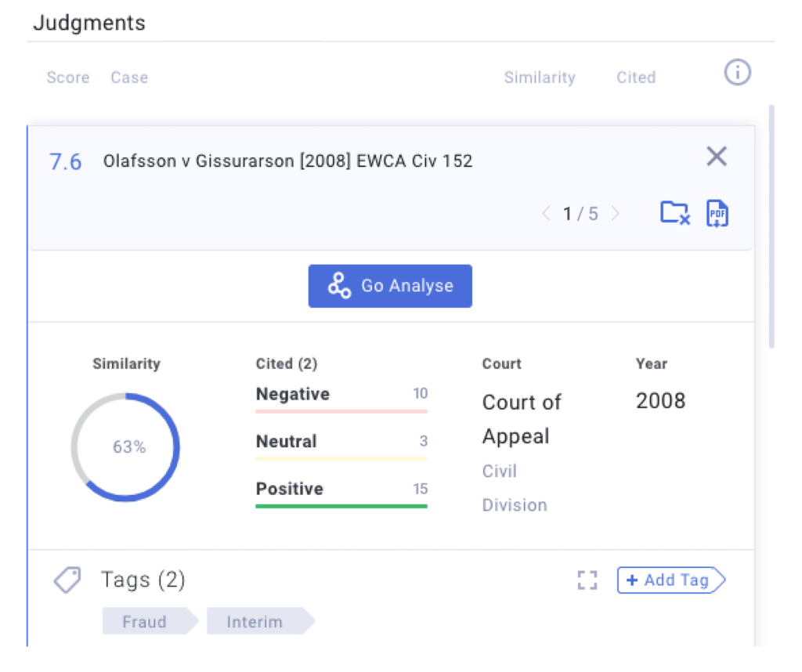The height and width of the screenshot is (672, 802).
Task: Sort by Similarity column header
Action: click(x=539, y=78)
